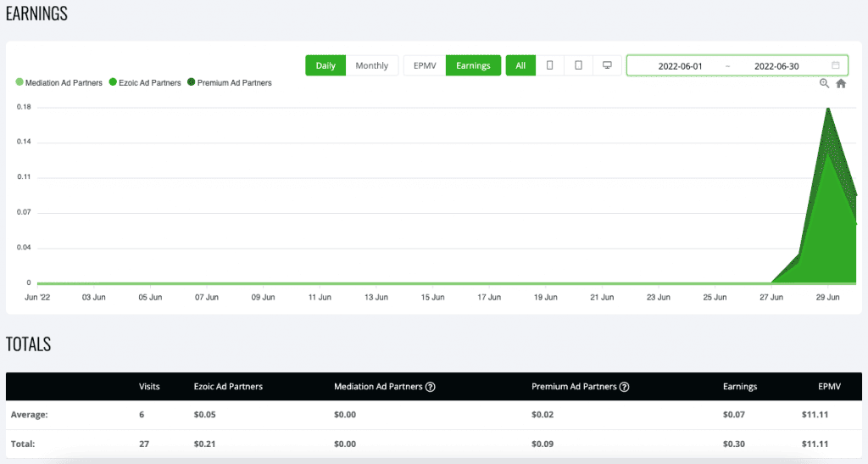The image size is (868, 464).
Task: Toggle Ezoic Ad Partners legend series
Action: [145, 82]
